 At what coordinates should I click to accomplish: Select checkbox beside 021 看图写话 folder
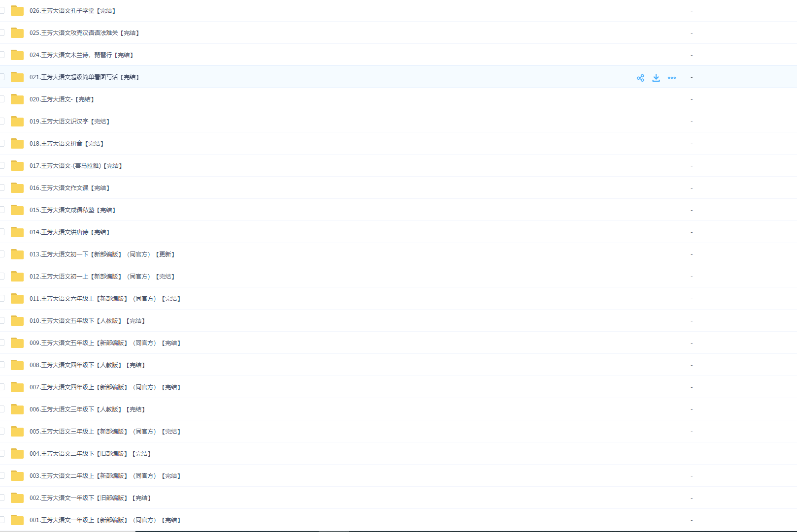[1, 77]
